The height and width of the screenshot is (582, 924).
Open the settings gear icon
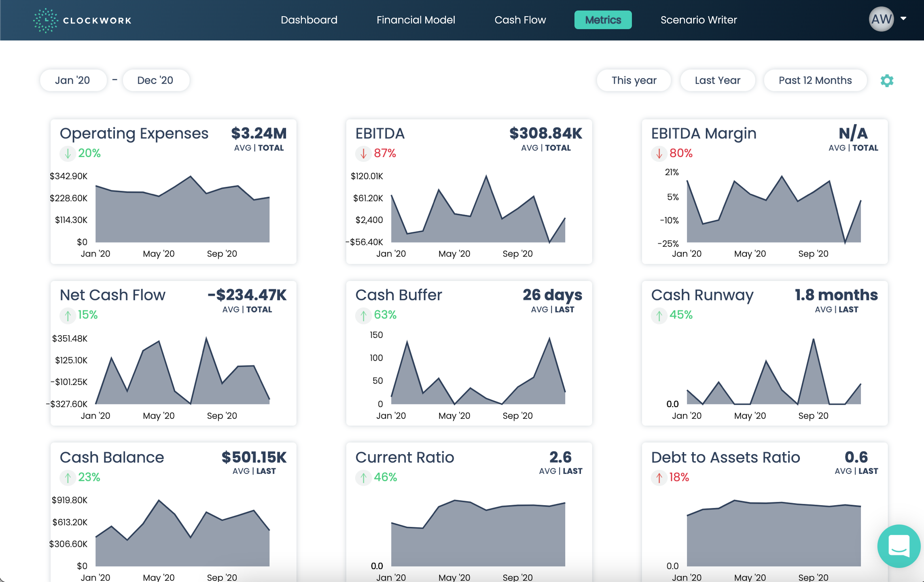coord(887,80)
